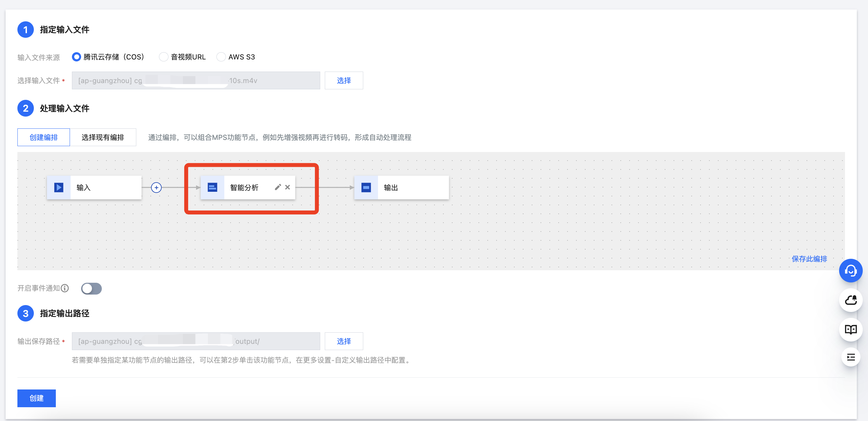Switch to the 创建编排 tab
The height and width of the screenshot is (421, 868).
point(44,137)
